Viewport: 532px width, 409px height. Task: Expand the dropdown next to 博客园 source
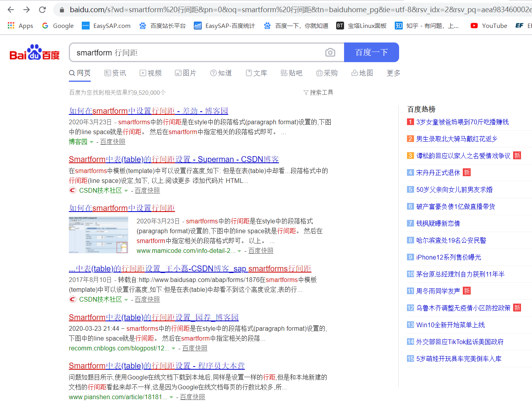click(x=92, y=142)
